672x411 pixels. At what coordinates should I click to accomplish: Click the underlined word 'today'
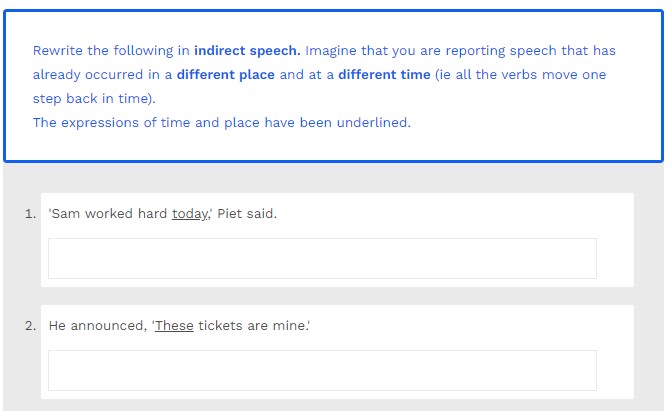click(x=189, y=214)
